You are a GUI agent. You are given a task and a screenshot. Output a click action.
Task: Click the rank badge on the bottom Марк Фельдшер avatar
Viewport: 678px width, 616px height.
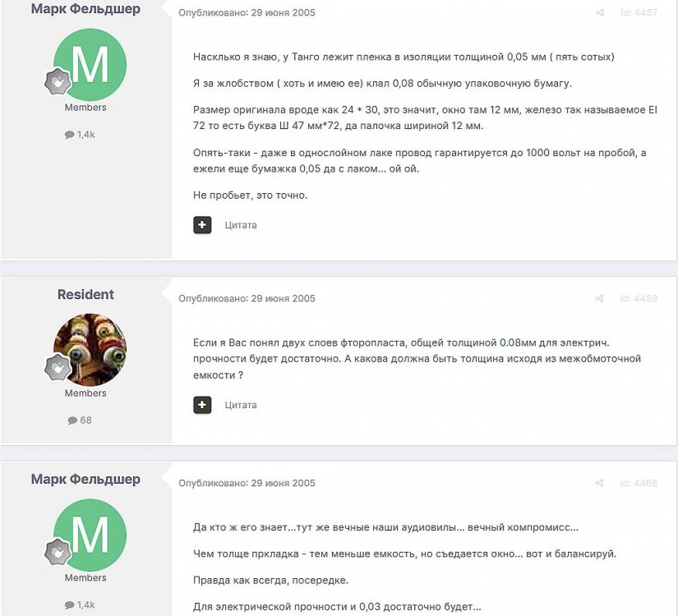pyautogui.click(x=58, y=551)
